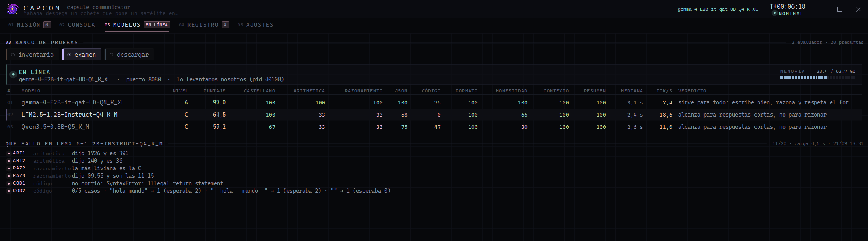868x241 pixels.
Task: Click the CAPCOM purple logo icon
Action: (13, 9)
